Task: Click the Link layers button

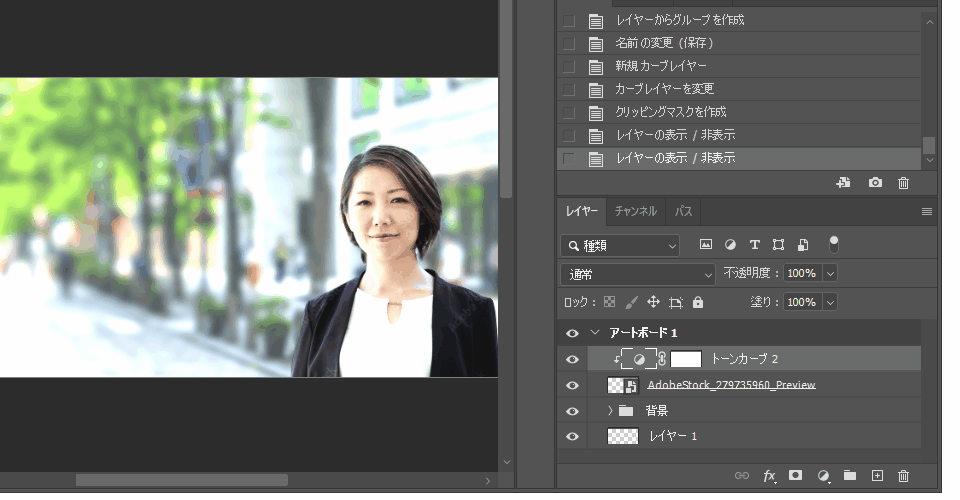Action: [741, 476]
